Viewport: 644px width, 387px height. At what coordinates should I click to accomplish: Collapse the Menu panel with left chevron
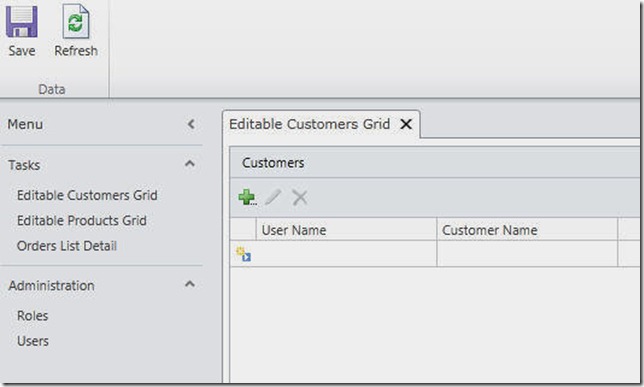191,124
